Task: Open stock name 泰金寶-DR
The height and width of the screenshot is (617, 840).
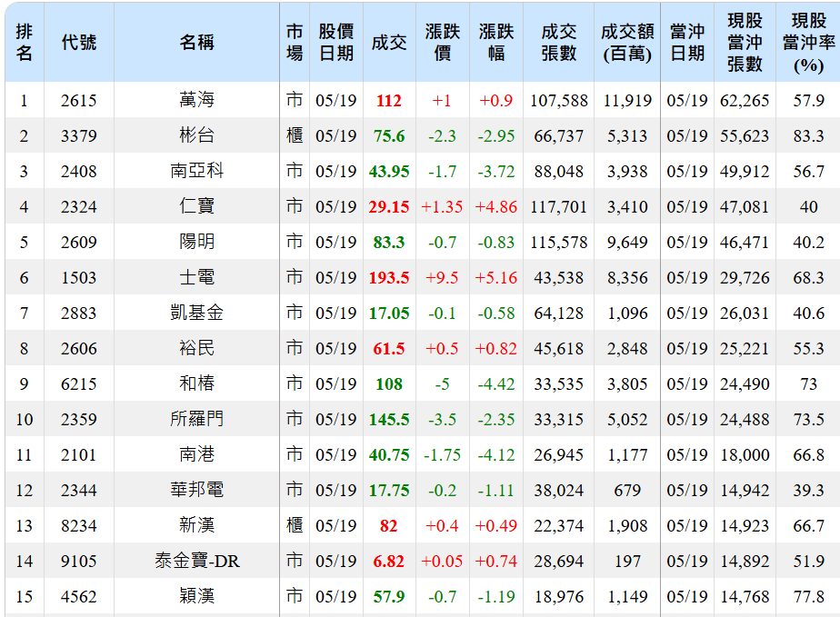Action: click(196, 561)
